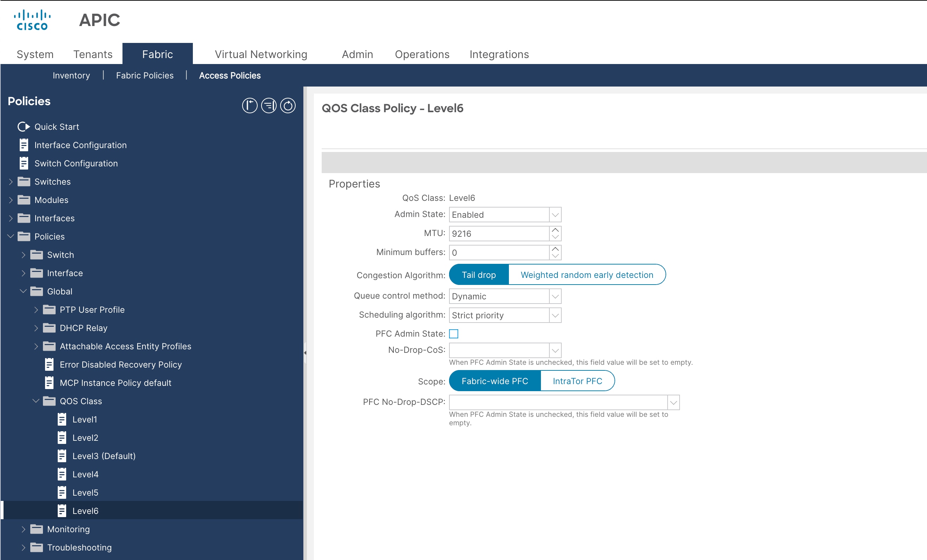
Task: Collapse the Global folder
Action: pos(23,291)
